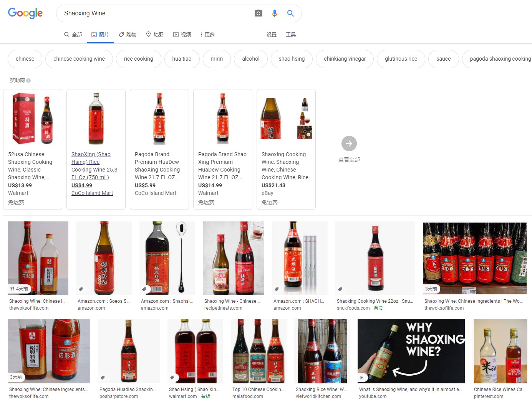Select the 'chinese' filter chip

click(25, 59)
